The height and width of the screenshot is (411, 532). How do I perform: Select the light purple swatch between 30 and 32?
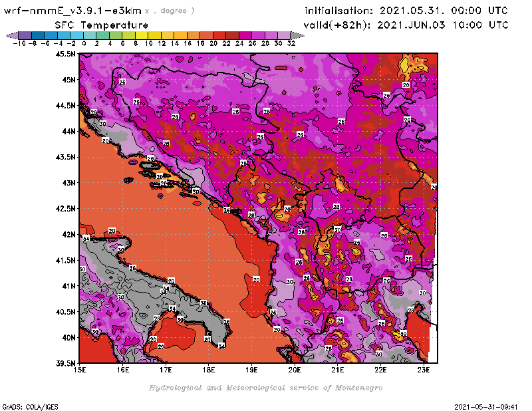click(x=285, y=35)
